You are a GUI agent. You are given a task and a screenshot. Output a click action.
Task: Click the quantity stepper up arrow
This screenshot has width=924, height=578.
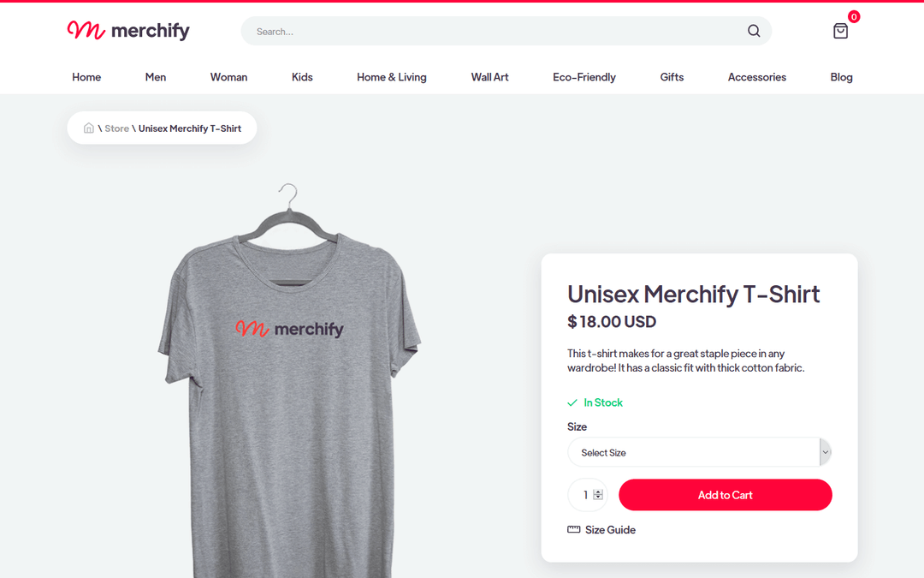[x=598, y=491]
